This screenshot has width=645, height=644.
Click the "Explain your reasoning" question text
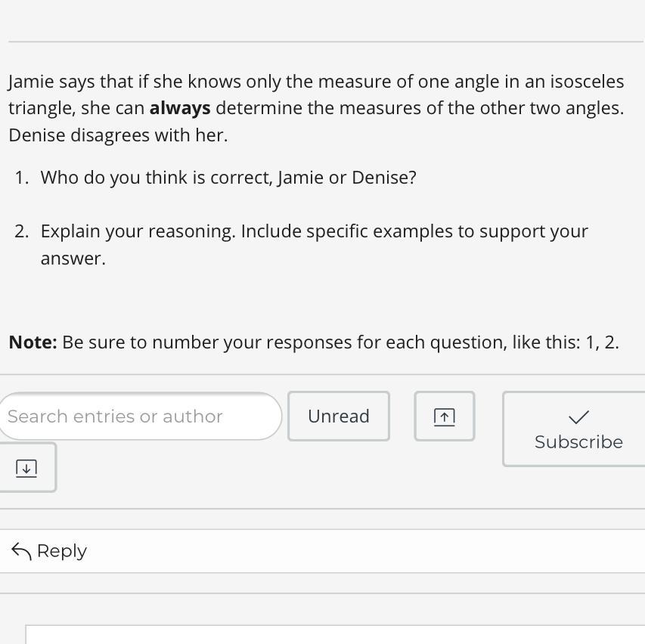tap(137, 231)
